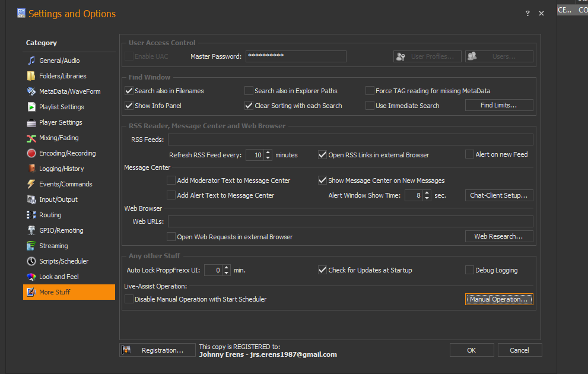Click the Player Settings icon
Screen dimensions: 588x374
pos(31,122)
